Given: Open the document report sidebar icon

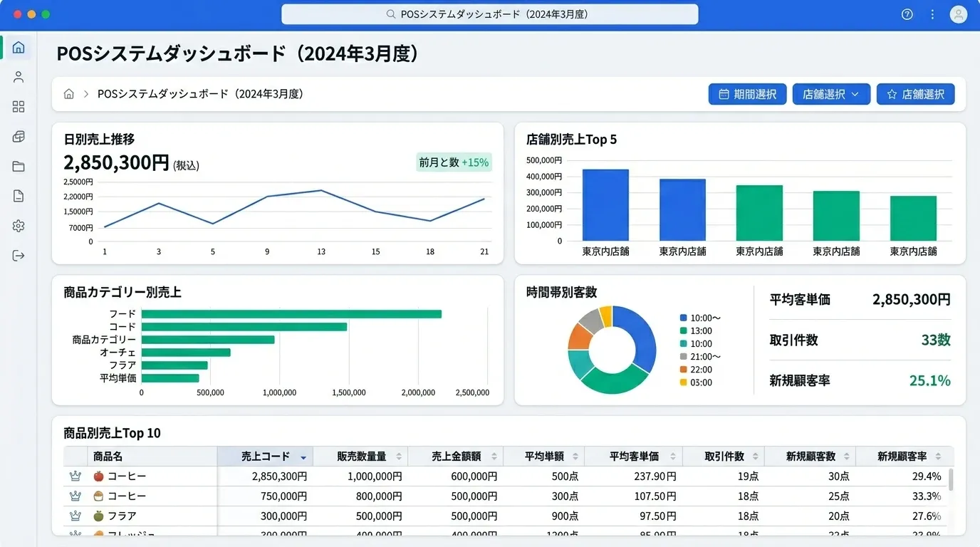Looking at the screenshot, I should pyautogui.click(x=19, y=197).
